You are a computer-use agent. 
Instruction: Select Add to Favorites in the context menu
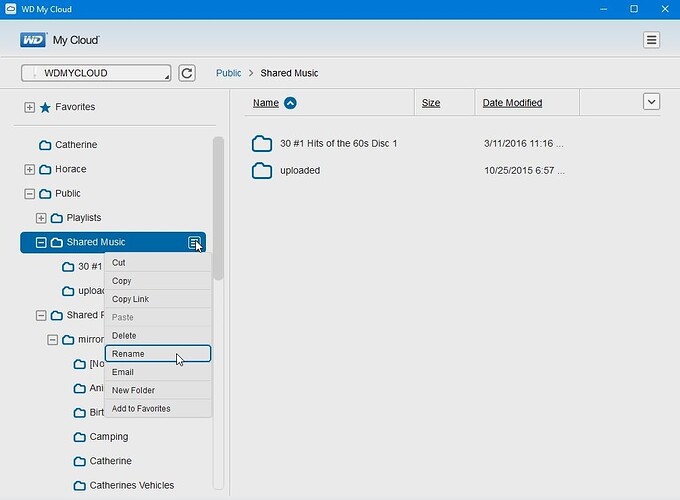(x=158, y=408)
